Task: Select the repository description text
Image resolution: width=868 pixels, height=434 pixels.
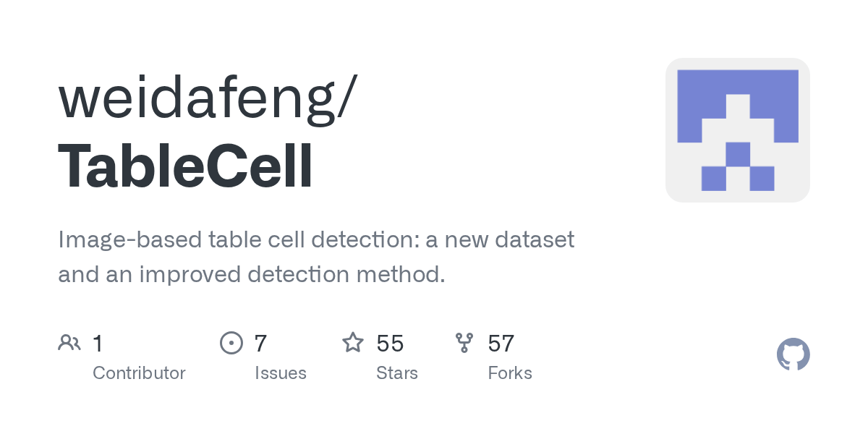Action: click(x=316, y=257)
